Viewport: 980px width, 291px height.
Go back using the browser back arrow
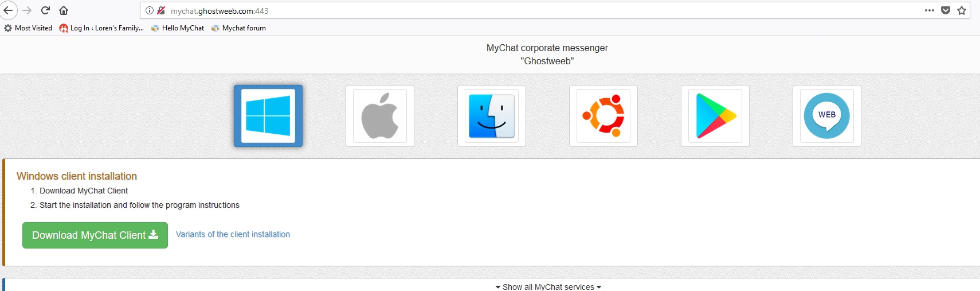tap(8, 10)
